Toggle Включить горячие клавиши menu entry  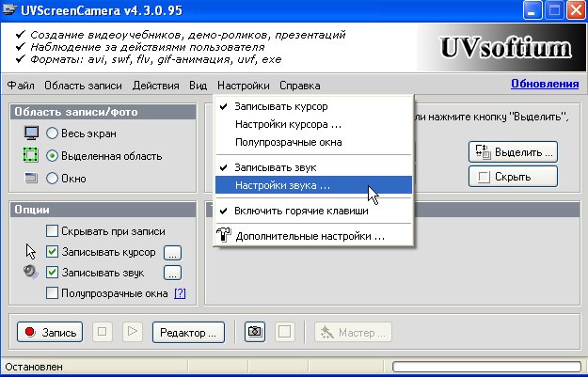[313, 211]
